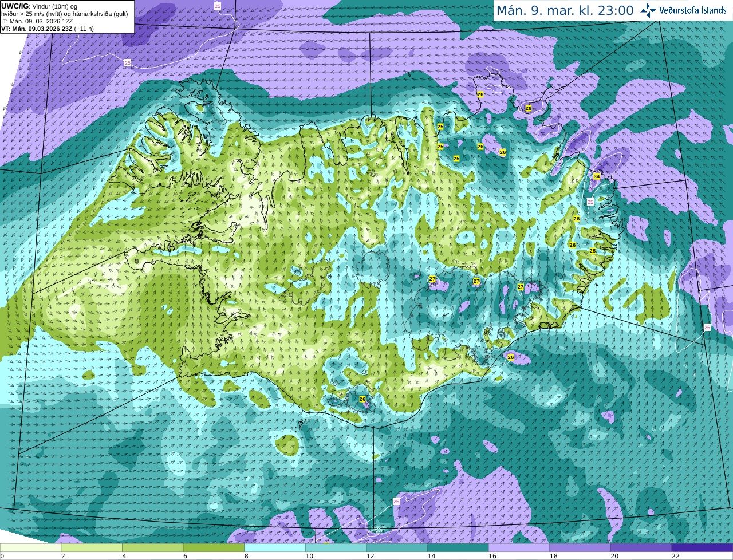Viewport: 733px width, 560px height.
Task: Click the 26 gust marker on the south-coast glacier
Action: tap(362, 399)
